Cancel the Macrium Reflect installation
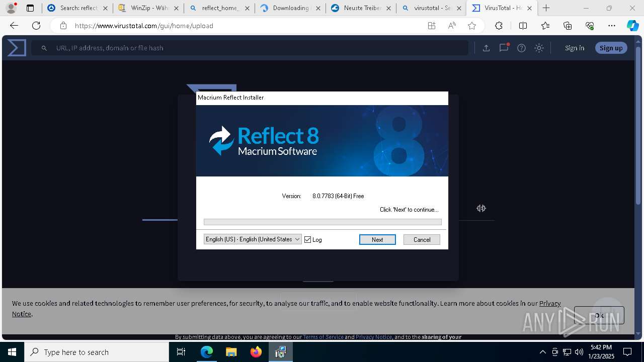The height and width of the screenshot is (362, 644). coord(422,240)
